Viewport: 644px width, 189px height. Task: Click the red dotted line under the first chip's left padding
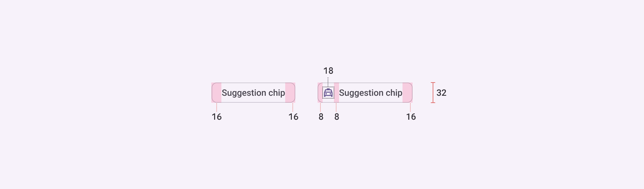coord(217,107)
